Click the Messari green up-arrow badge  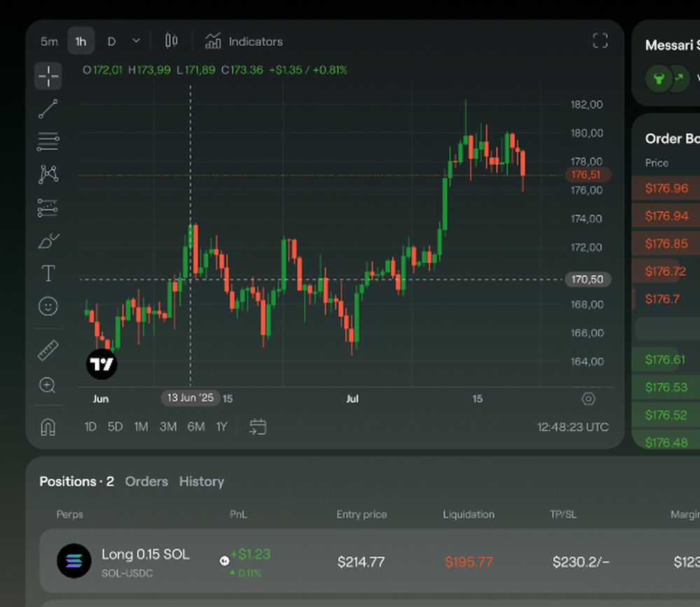(x=680, y=78)
